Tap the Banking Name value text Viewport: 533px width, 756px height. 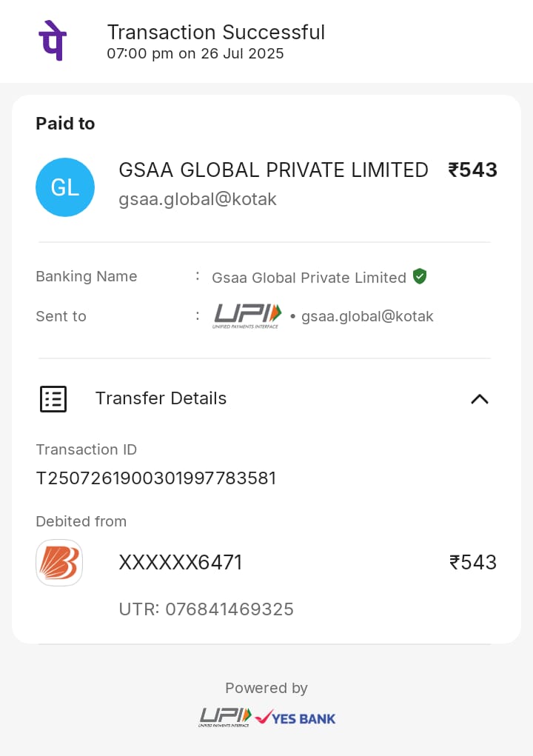[x=309, y=278]
